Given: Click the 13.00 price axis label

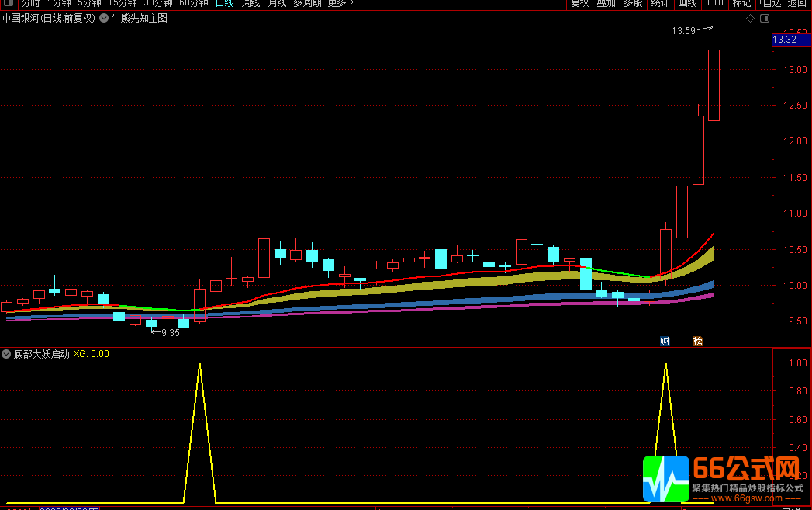Looking at the screenshot, I should [794, 69].
